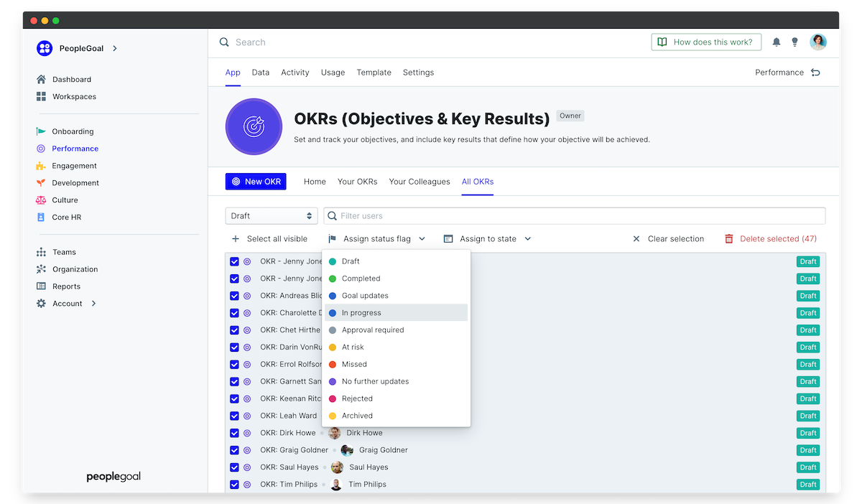Click the Reports table icon

(x=41, y=286)
